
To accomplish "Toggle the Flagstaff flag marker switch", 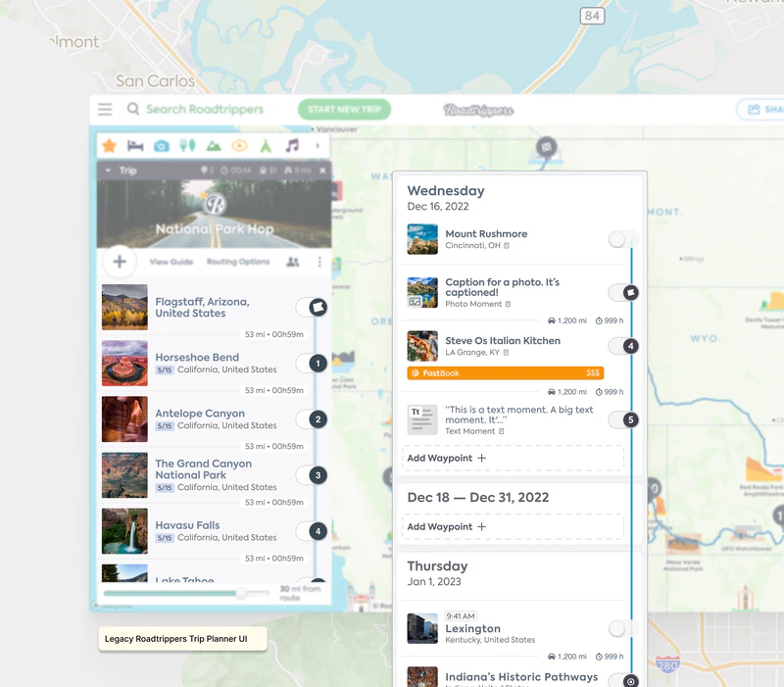I will click(x=311, y=307).
